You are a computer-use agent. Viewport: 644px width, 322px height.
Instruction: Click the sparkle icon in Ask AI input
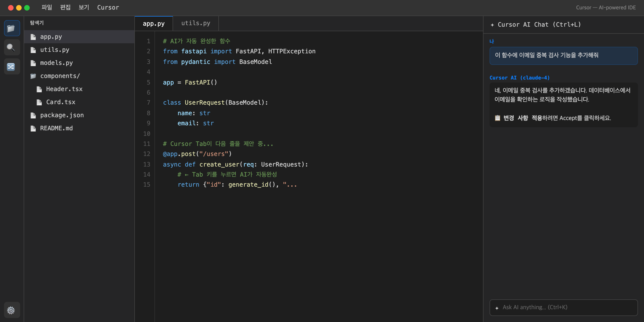(x=497, y=308)
